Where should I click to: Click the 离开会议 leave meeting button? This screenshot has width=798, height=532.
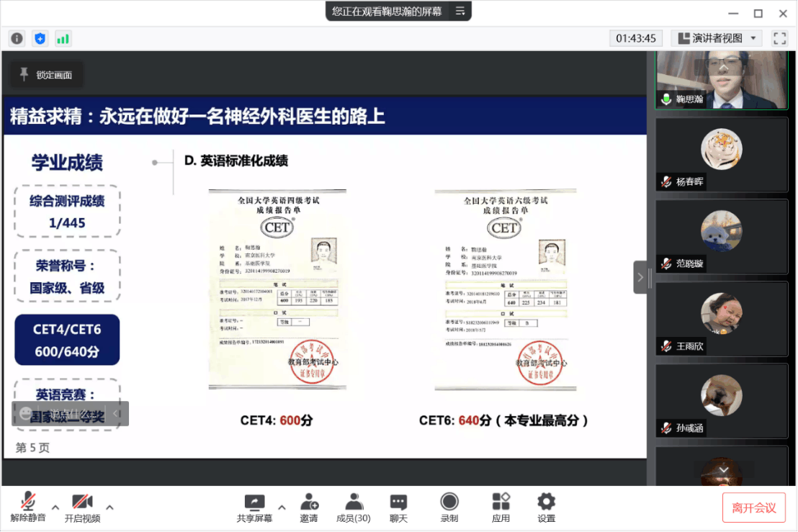[x=753, y=508]
